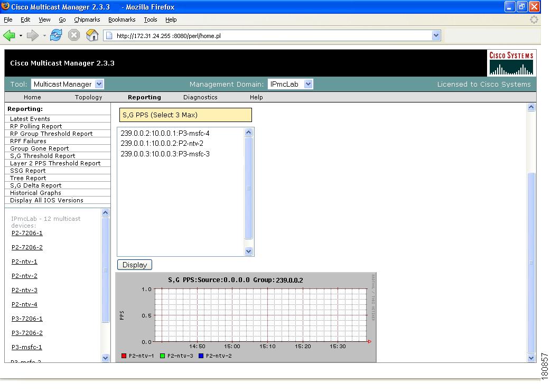Open the Latest Events report

point(30,119)
